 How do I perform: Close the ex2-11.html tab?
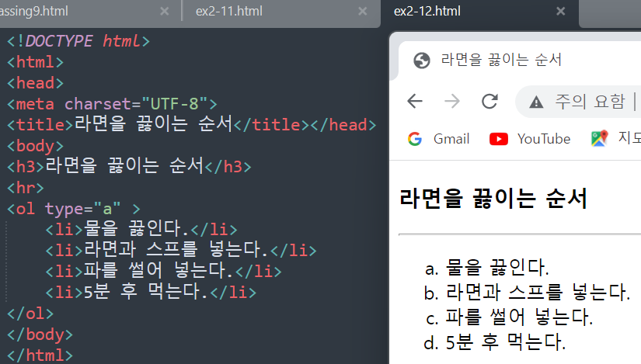pos(362,11)
